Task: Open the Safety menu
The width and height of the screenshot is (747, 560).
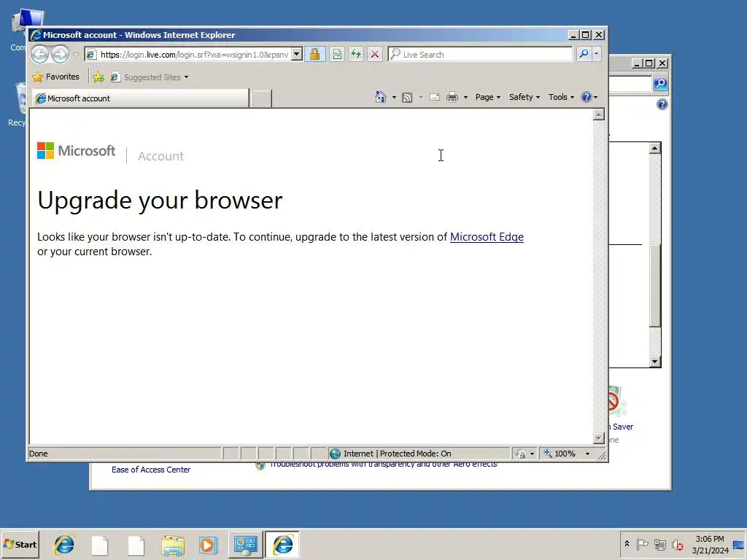Action: coord(524,97)
